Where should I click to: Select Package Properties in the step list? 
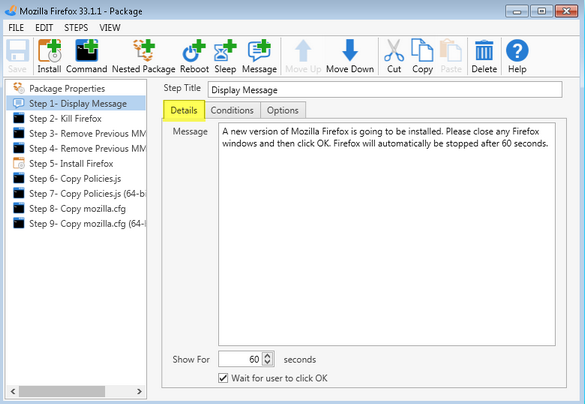(76, 88)
